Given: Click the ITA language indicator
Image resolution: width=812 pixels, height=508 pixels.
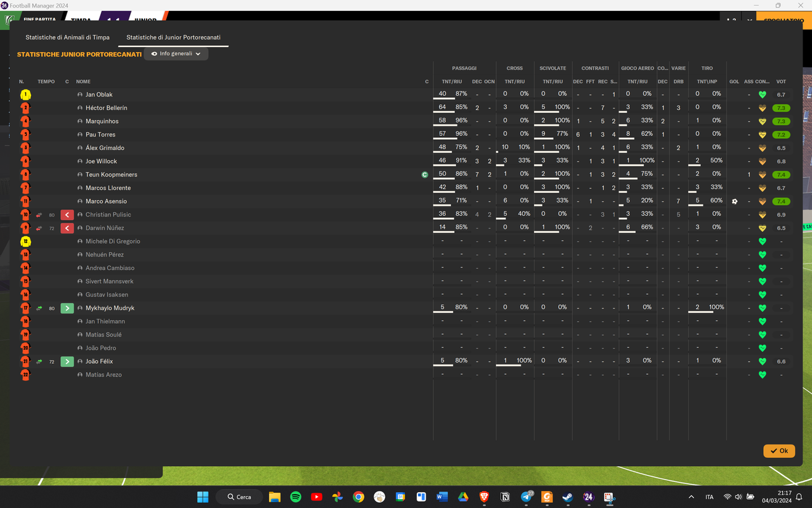Looking at the screenshot, I should tap(709, 497).
